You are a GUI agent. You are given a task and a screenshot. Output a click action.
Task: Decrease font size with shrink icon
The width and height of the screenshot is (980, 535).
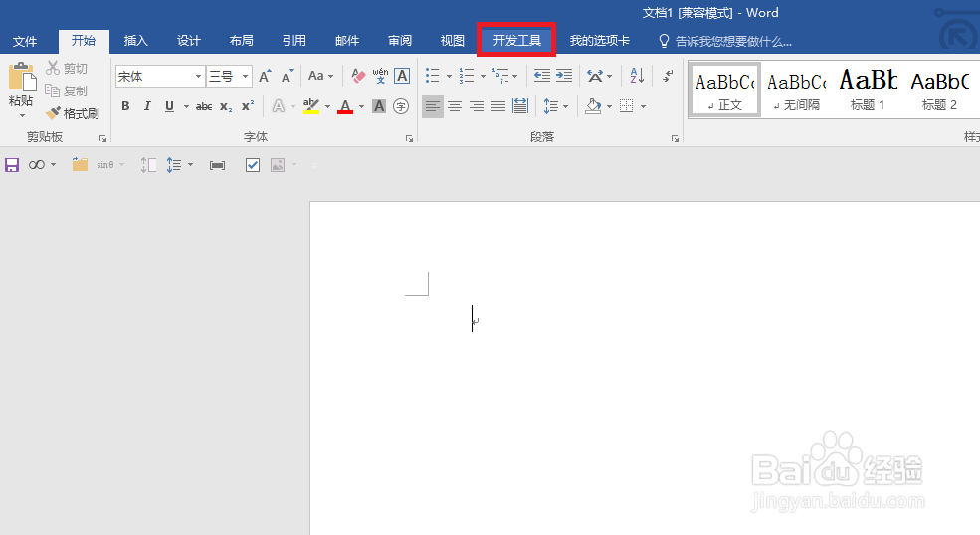tap(287, 77)
